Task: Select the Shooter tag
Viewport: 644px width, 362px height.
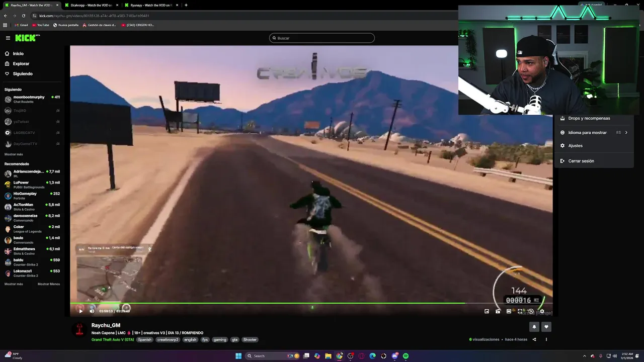Action: click(x=250, y=340)
